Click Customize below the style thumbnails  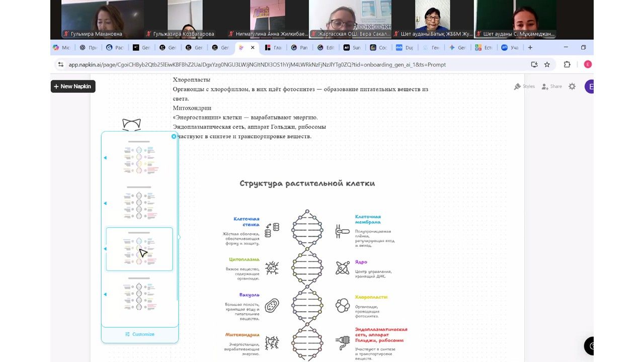140,334
